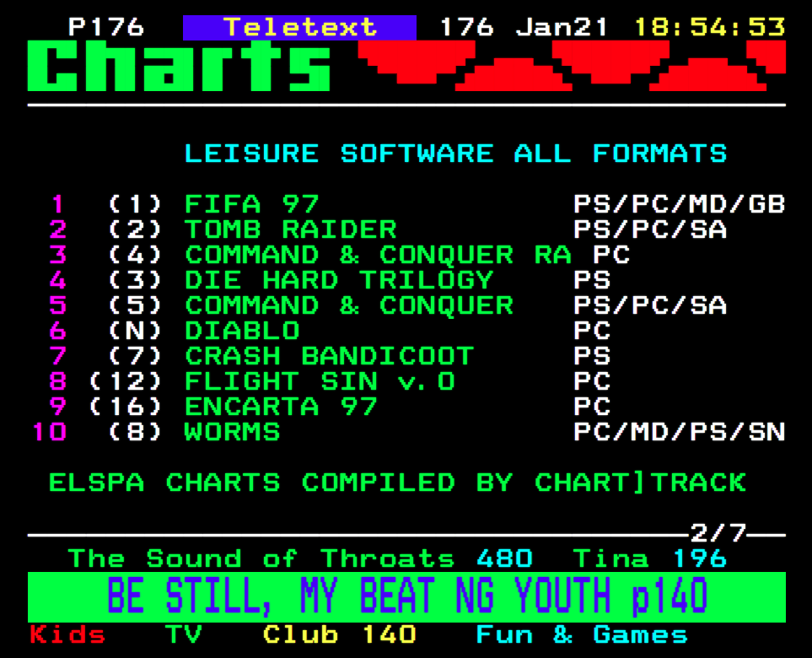Click the COMMAND & CONQUER RA title
This screenshot has height=658, width=812.
click(378, 255)
